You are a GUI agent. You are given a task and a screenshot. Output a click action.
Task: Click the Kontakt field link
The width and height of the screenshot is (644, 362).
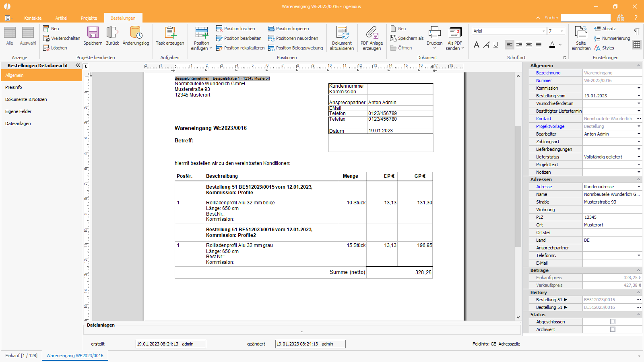tap(543, 119)
